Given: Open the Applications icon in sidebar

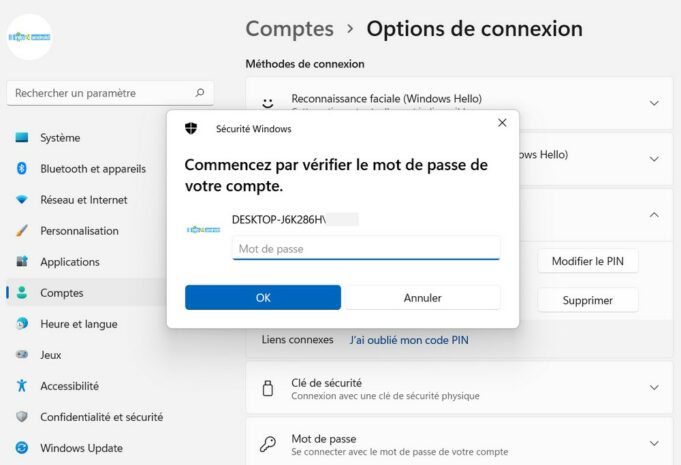Looking at the screenshot, I should (22, 262).
